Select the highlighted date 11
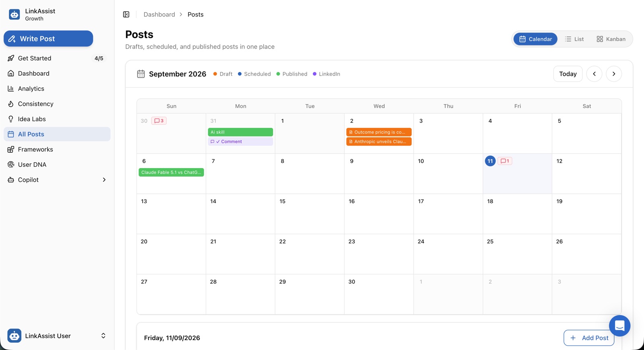The image size is (644, 350). [x=490, y=161]
